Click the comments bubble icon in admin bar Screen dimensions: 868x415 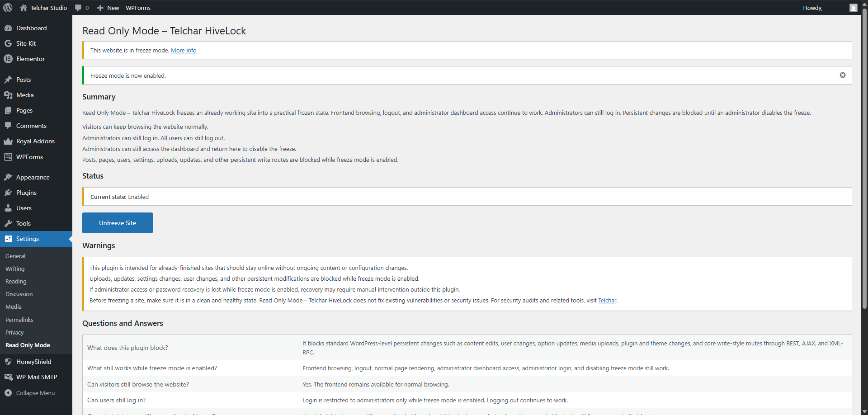[78, 8]
